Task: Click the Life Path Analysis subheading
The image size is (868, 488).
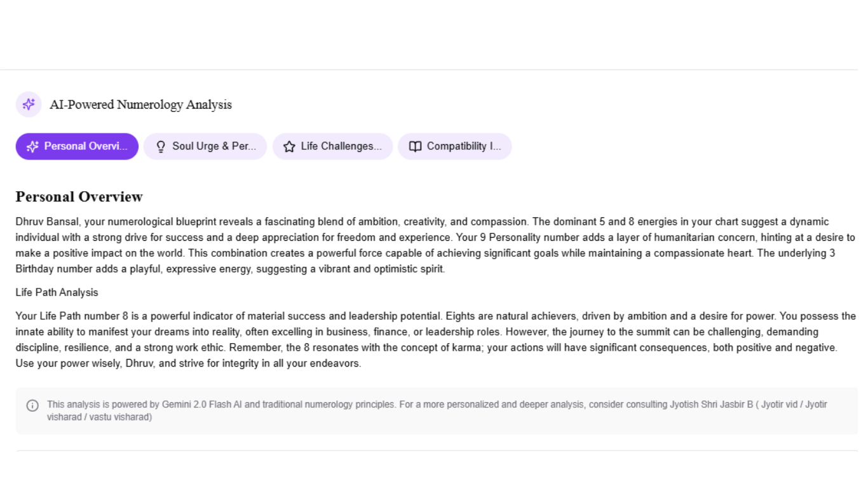Action: point(57,292)
